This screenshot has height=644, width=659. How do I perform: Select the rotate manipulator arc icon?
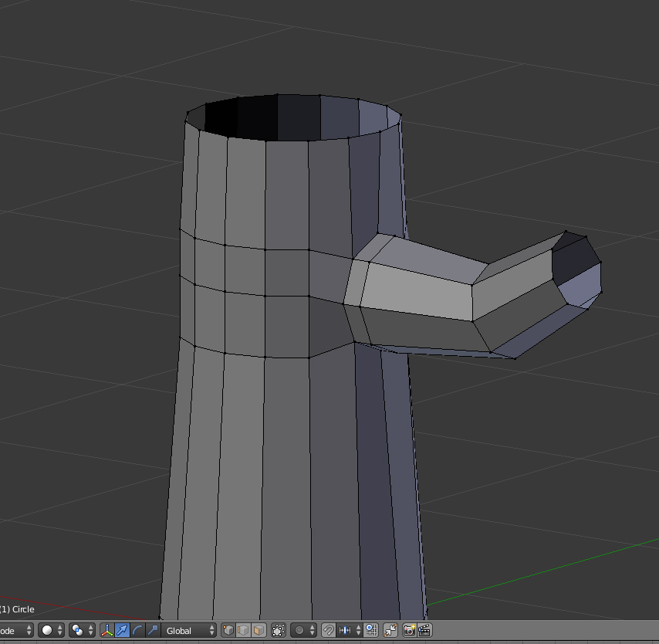tap(137, 630)
